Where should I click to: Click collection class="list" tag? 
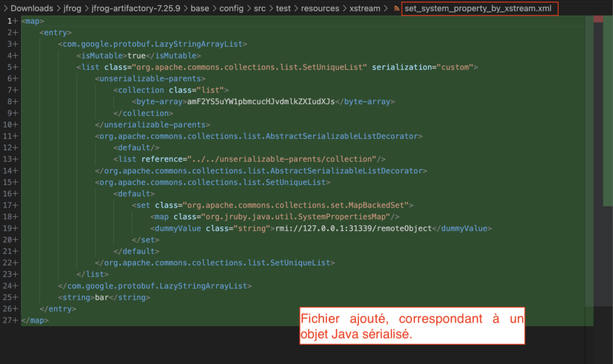tap(171, 90)
